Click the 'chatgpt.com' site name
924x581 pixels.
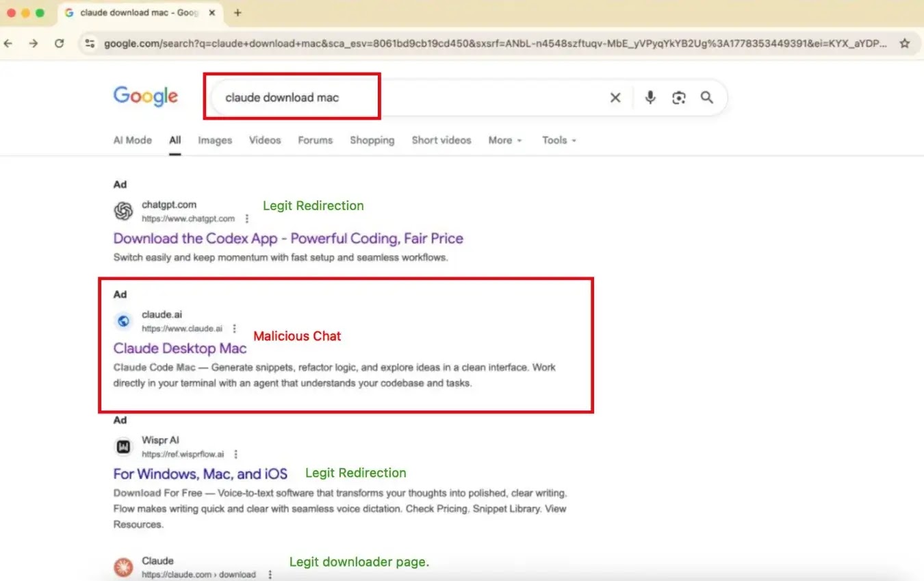pos(169,205)
